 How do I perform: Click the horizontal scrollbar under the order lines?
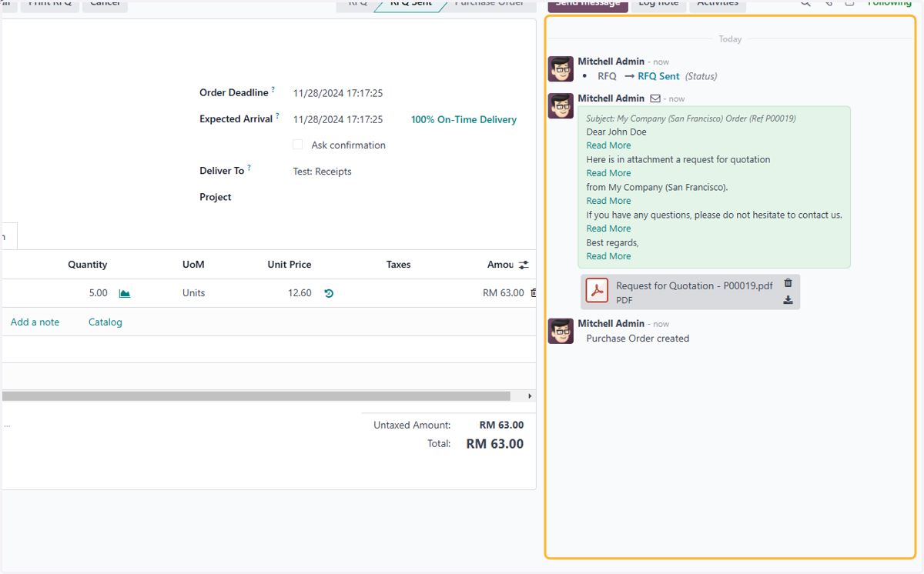(256, 395)
